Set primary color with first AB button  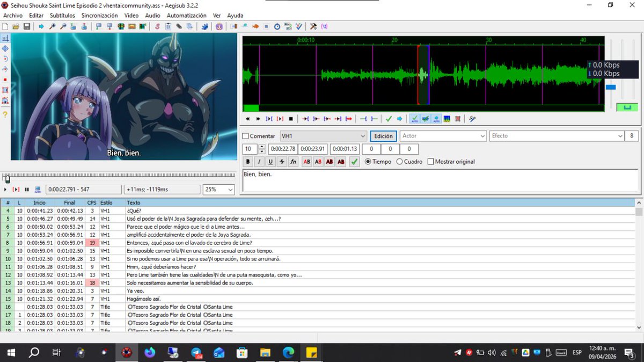[x=307, y=162]
